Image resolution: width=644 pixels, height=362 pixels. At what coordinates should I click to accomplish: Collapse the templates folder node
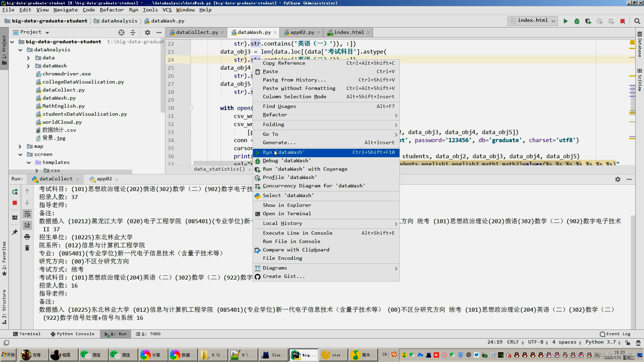pos(29,163)
